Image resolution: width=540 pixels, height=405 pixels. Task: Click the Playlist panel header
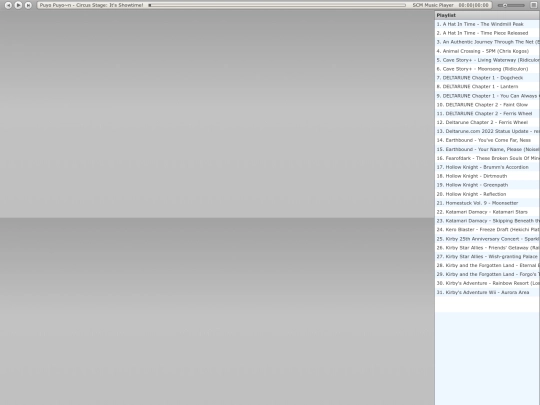(487, 15)
